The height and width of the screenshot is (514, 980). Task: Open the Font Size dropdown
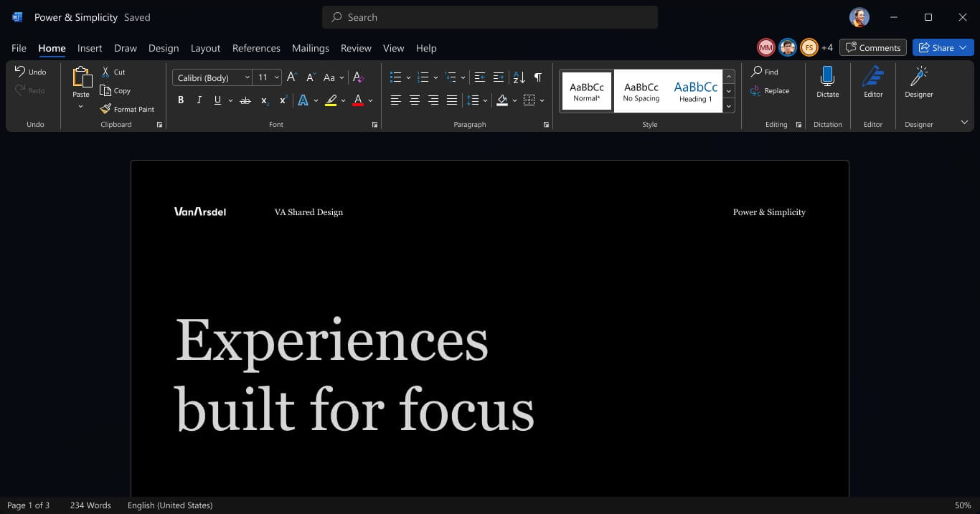coord(278,77)
